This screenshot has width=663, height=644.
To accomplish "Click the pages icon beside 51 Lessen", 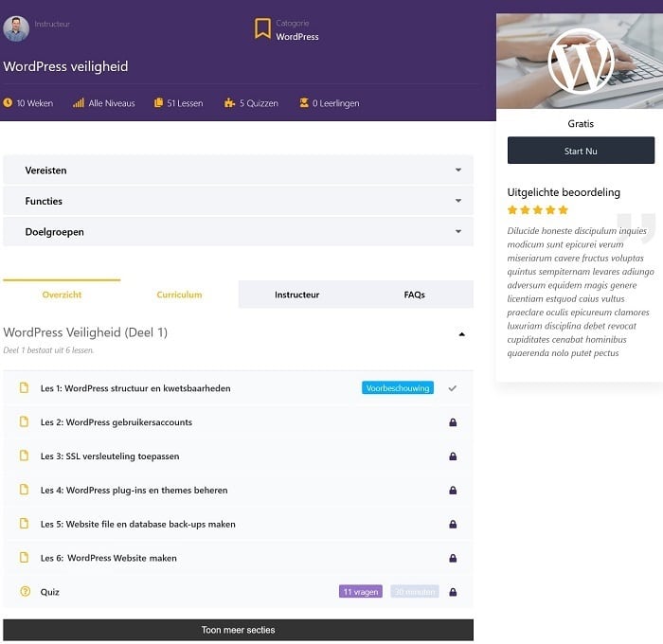I will click(158, 102).
